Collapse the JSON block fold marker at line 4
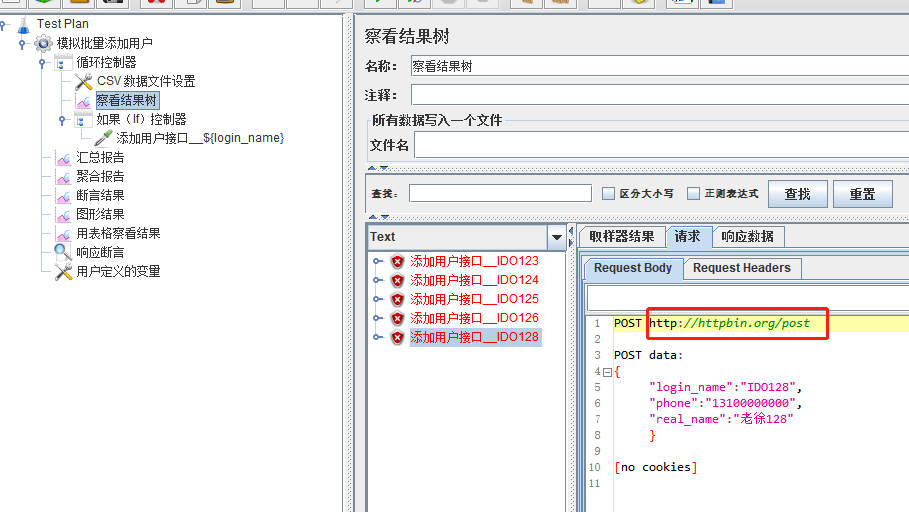 pos(607,372)
